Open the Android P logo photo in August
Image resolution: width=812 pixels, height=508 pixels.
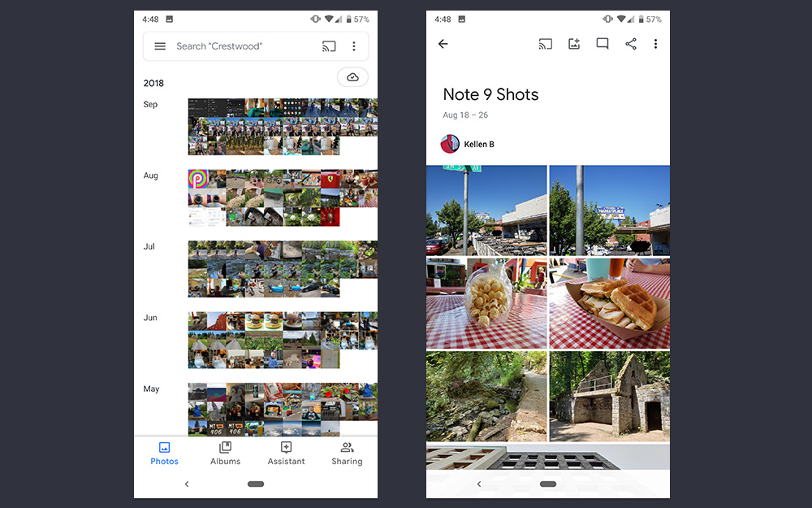[197, 179]
